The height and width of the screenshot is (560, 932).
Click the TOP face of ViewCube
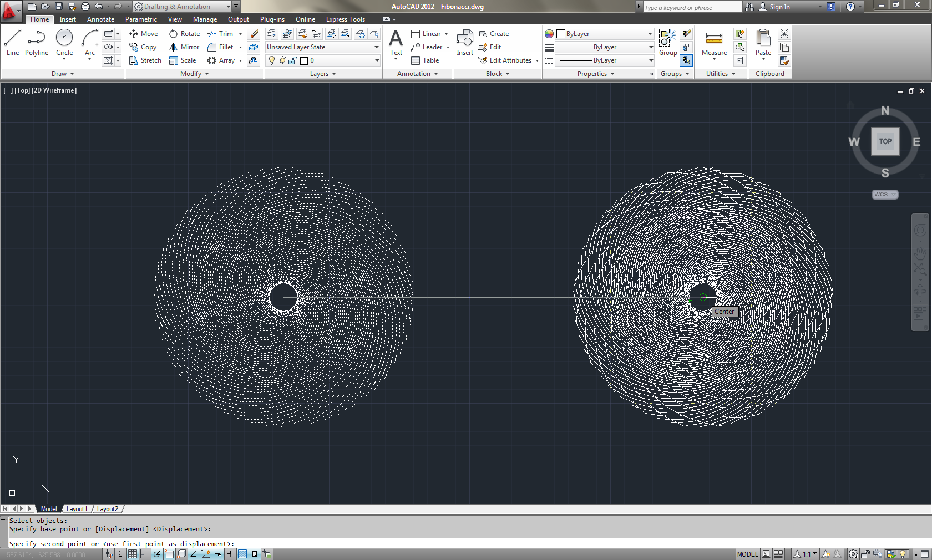click(x=885, y=141)
